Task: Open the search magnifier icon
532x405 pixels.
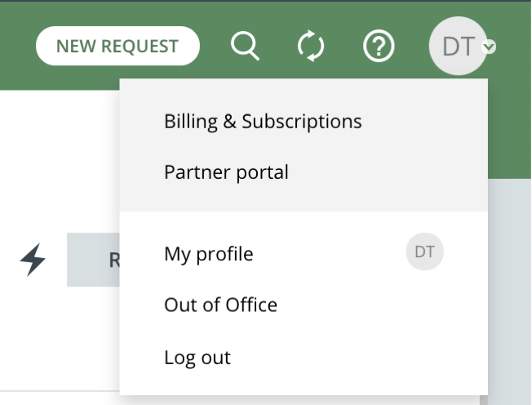Action: (244, 47)
